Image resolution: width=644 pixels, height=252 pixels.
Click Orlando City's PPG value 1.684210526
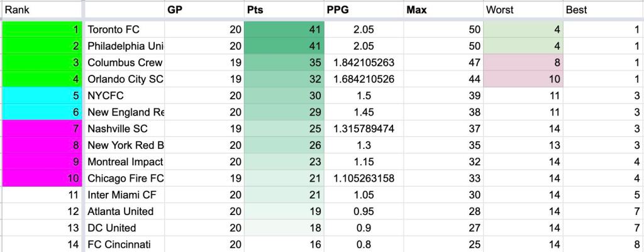point(363,79)
